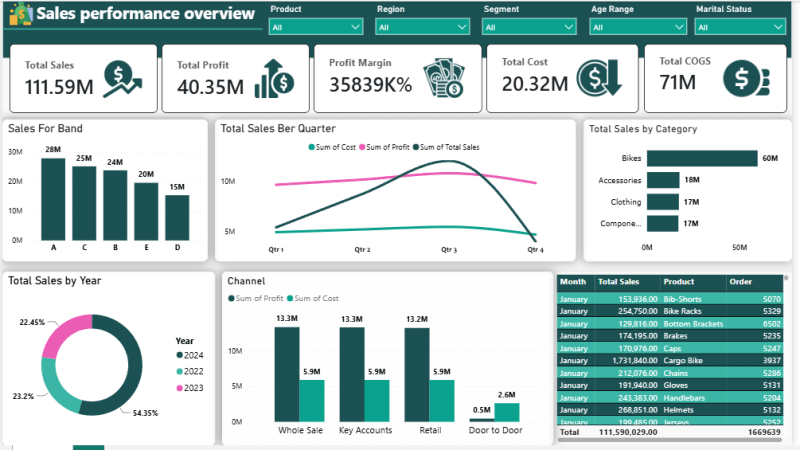Click Retail profit bar 13.2M
Image resolution: width=800 pixels, height=450 pixels.
click(x=417, y=375)
